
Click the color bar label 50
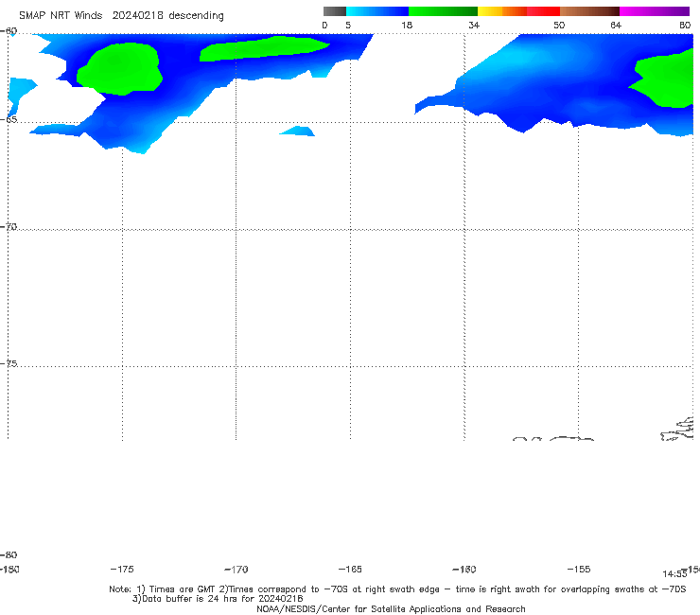pos(559,25)
